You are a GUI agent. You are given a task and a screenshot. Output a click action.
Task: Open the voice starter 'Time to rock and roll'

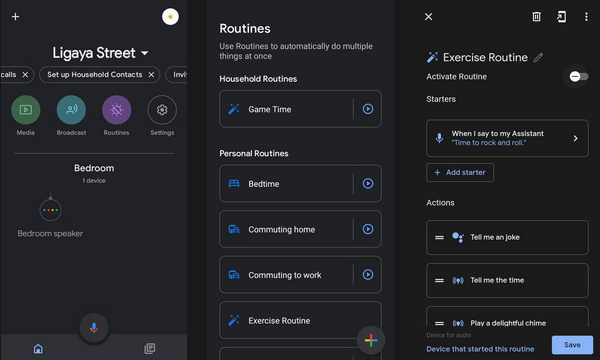click(x=507, y=138)
